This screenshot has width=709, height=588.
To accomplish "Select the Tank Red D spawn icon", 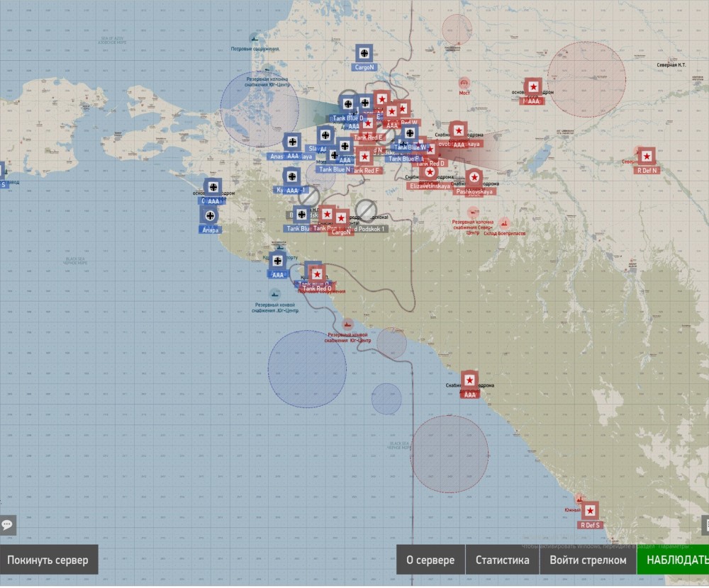I will click(x=430, y=149).
